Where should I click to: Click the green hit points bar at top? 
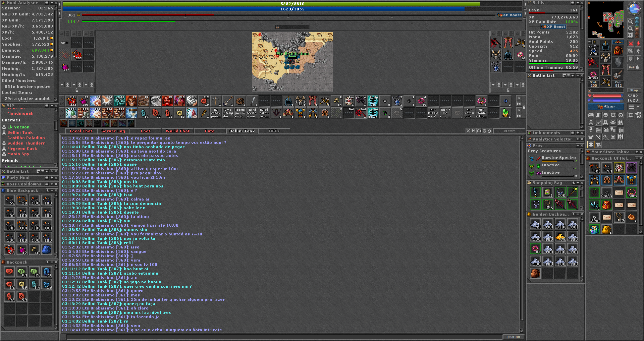tap(292, 4)
